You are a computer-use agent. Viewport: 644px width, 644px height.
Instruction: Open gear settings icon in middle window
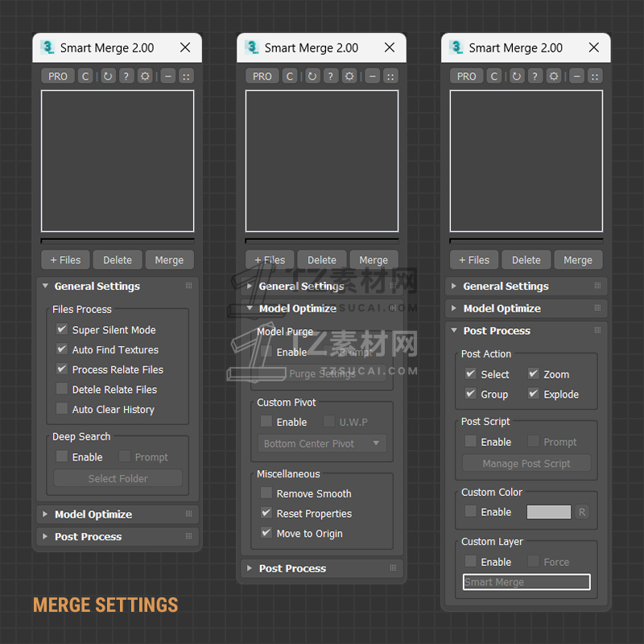349,76
